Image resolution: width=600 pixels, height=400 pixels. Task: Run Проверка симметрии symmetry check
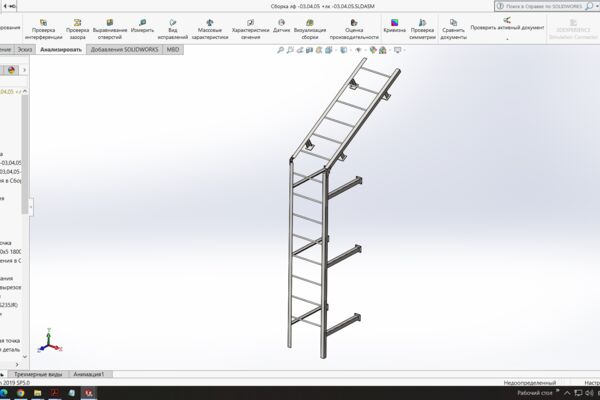point(422,29)
